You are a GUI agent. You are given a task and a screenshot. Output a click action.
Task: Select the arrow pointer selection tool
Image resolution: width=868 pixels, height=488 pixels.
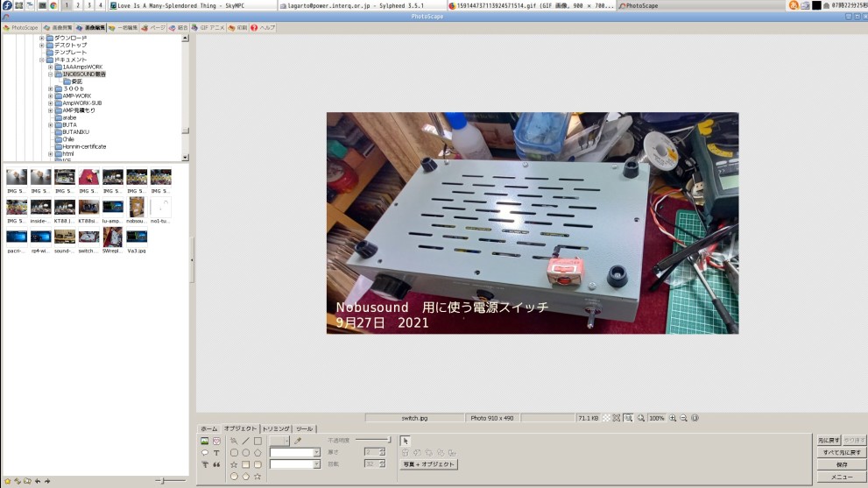(x=405, y=441)
